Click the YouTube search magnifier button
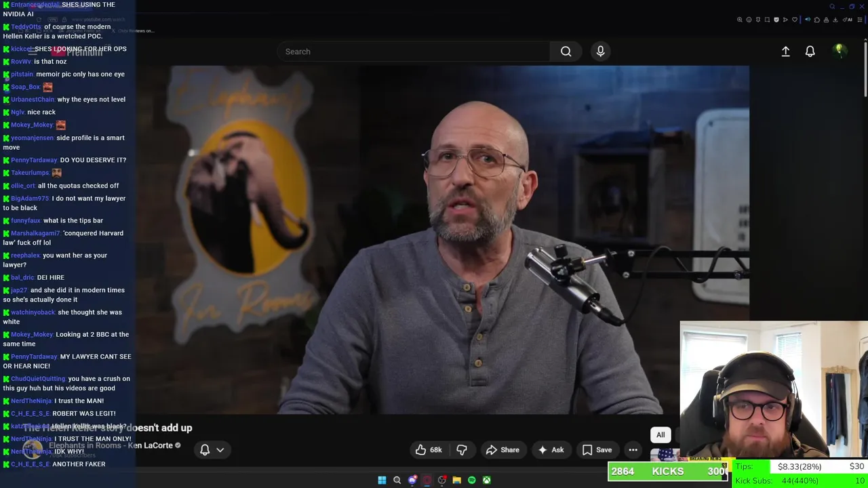The width and height of the screenshot is (868, 488). [566, 52]
